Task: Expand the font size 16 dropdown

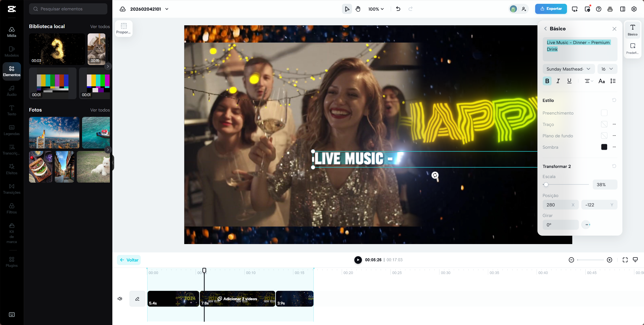Action: tap(607, 69)
